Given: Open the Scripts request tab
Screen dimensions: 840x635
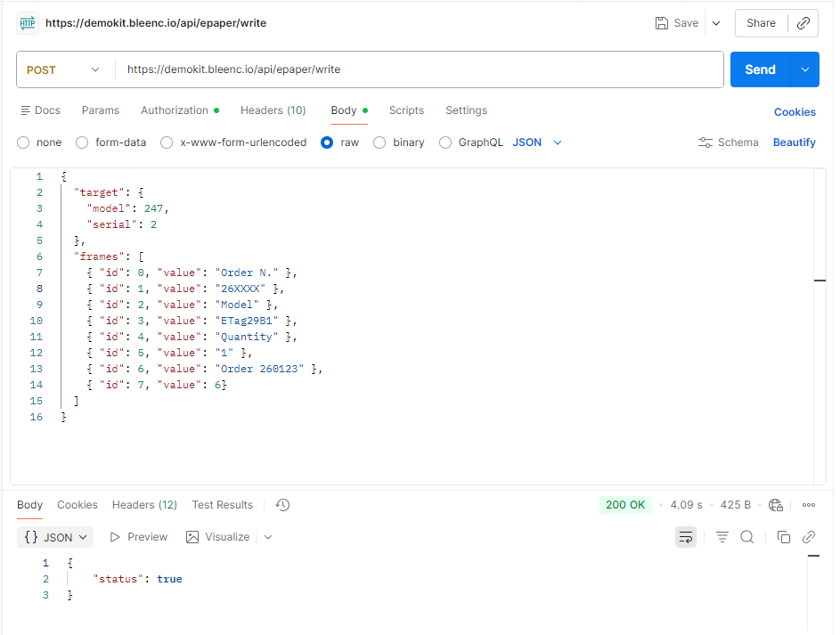Looking at the screenshot, I should (x=406, y=110).
